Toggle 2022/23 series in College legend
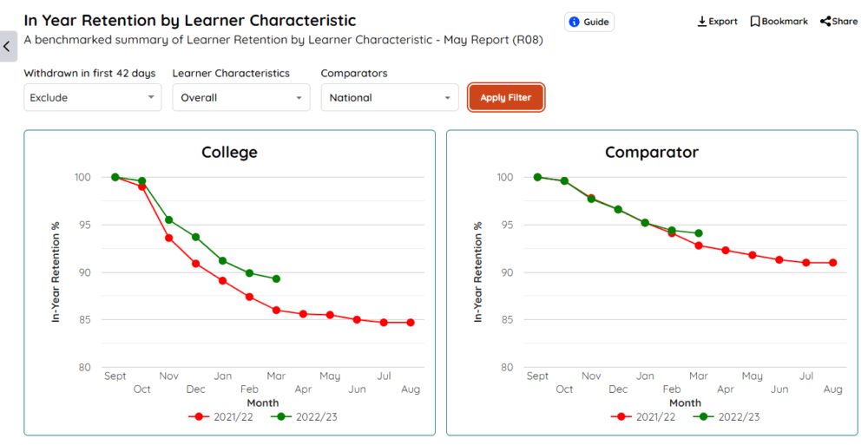Screen dimensions: 868x445 [x=307, y=416]
